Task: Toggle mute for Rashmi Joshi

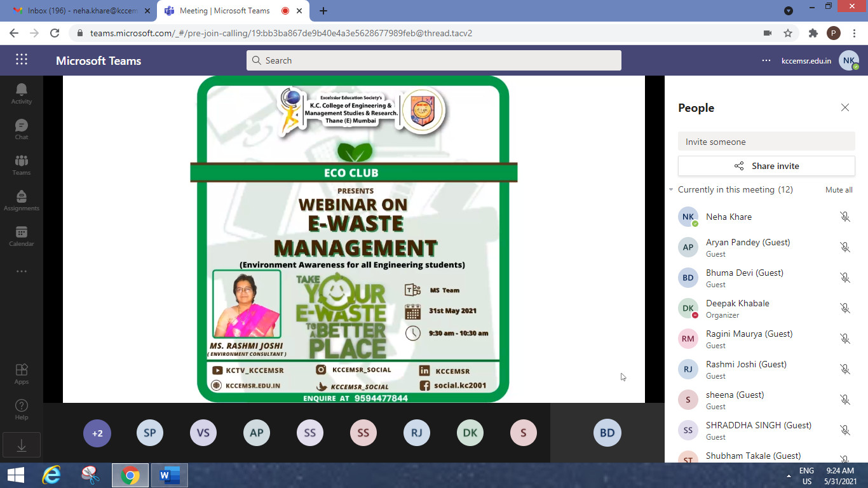Action: tap(844, 369)
